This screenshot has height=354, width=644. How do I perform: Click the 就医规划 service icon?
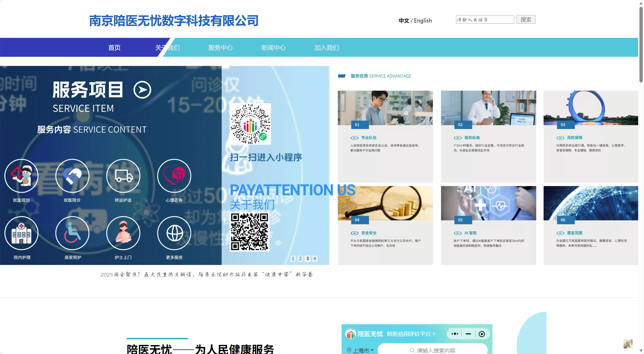tap(21, 176)
